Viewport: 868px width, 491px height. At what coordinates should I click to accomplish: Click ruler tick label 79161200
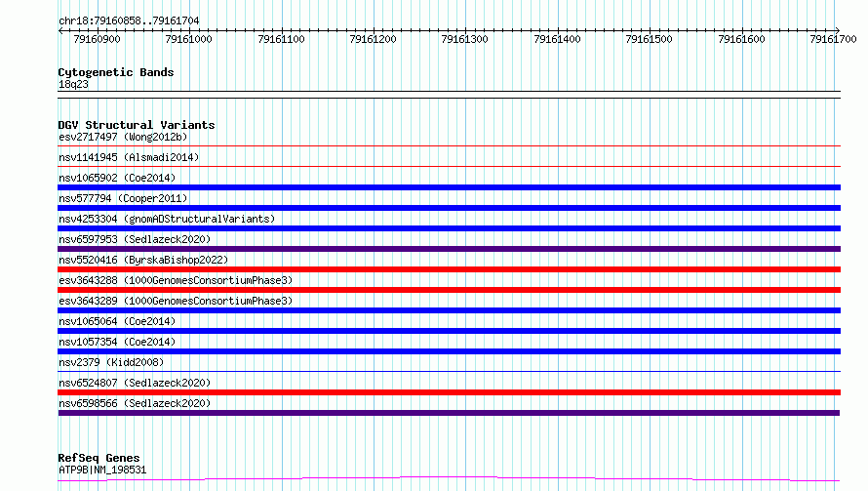pyautogui.click(x=374, y=39)
